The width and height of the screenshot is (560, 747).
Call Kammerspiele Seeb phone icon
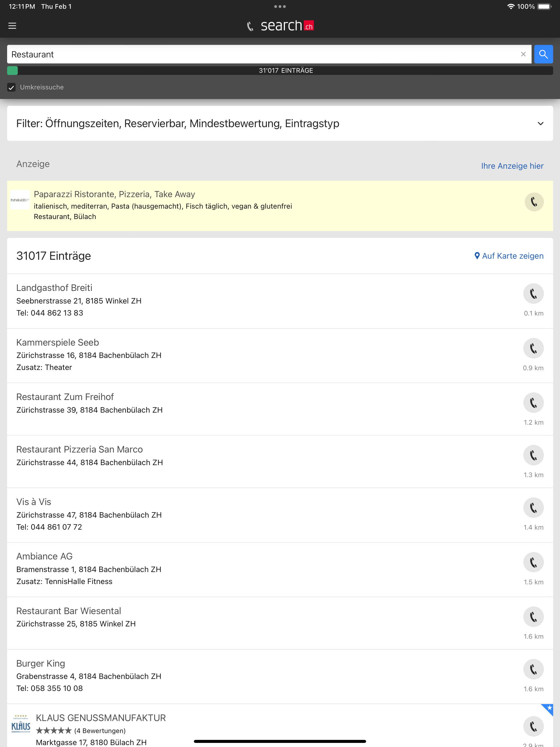point(533,348)
